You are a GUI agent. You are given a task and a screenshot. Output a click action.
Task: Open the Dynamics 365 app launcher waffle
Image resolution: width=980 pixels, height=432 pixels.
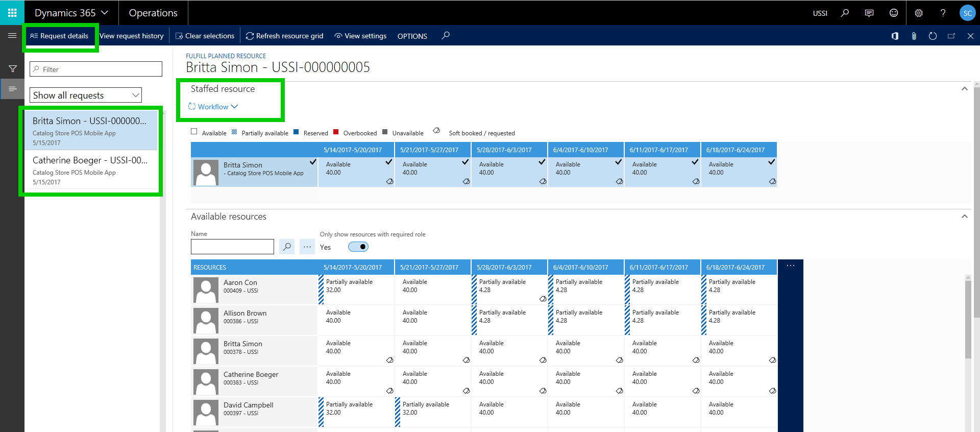point(12,13)
